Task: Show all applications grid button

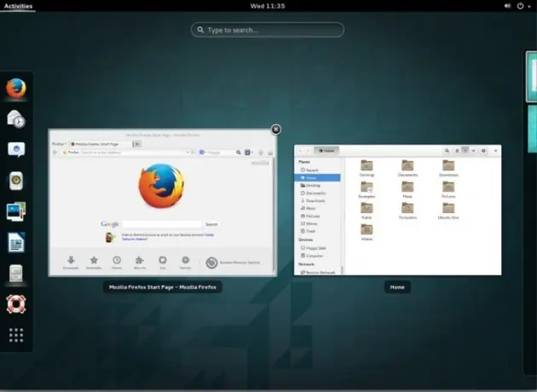Action: pos(16,335)
